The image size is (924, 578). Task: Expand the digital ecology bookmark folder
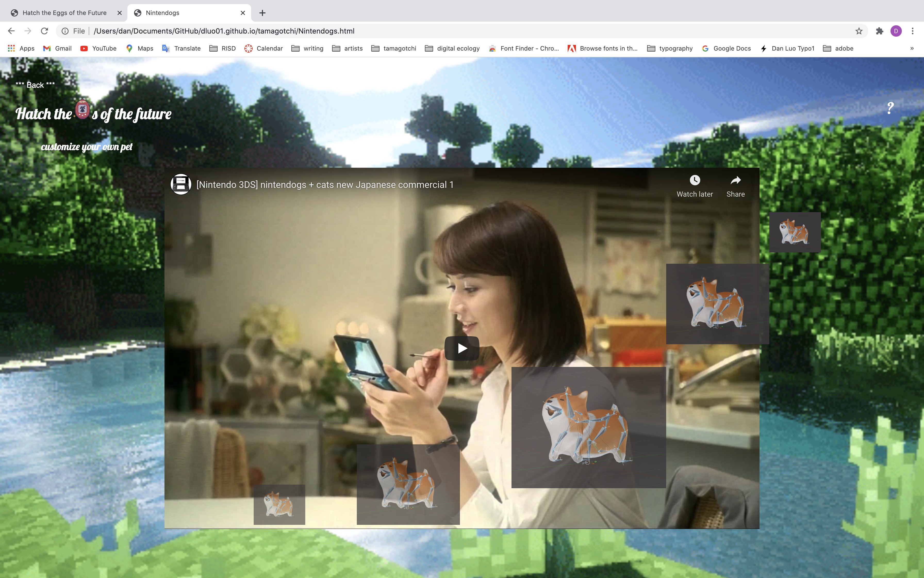452,48
